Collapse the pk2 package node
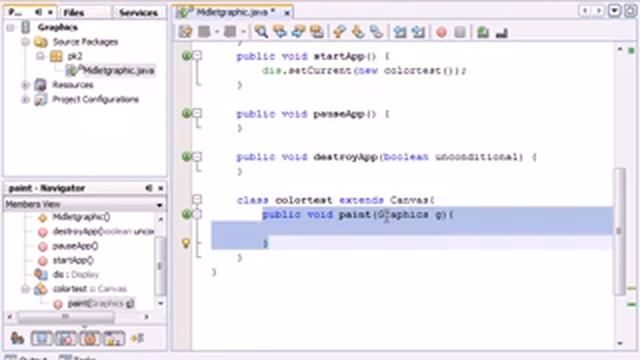Viewport: 640px width, 360px height. (x=40, y=56)
